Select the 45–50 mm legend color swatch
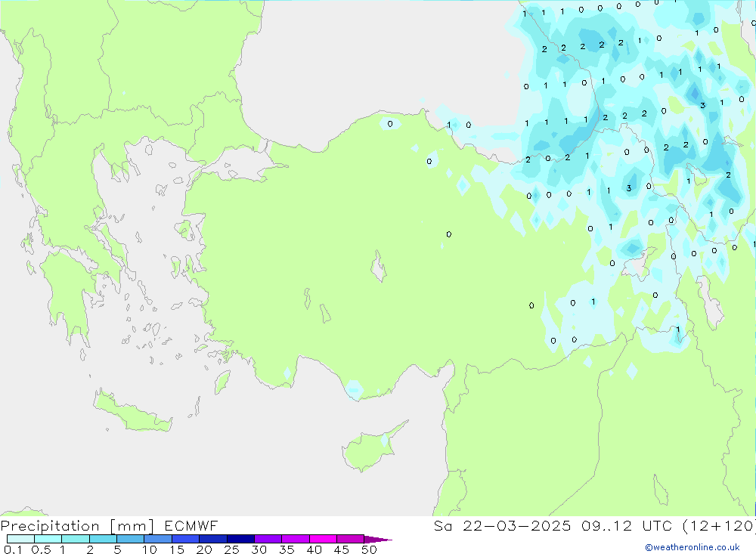Image resolution: width=756 pixels, height=554 pixels. tap(351, 539)
